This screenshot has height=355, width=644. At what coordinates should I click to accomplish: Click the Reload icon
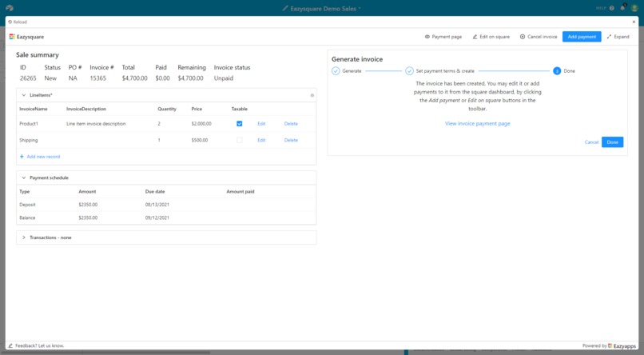point(10,22)
